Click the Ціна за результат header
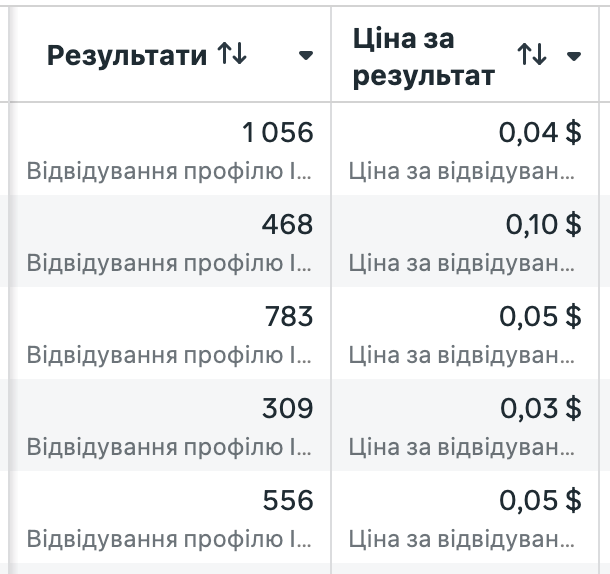This screenshot has height=574, width=610. [424, 57]
